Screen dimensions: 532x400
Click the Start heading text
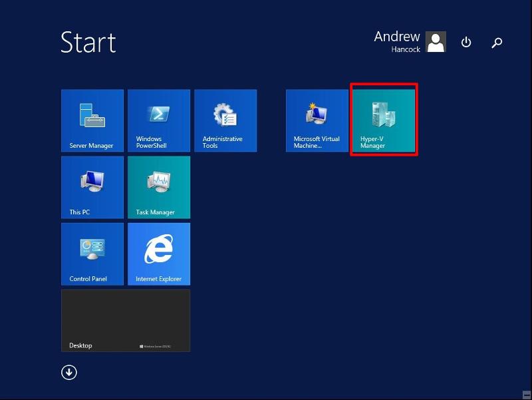pyautogui.click(x=88, y=42)
